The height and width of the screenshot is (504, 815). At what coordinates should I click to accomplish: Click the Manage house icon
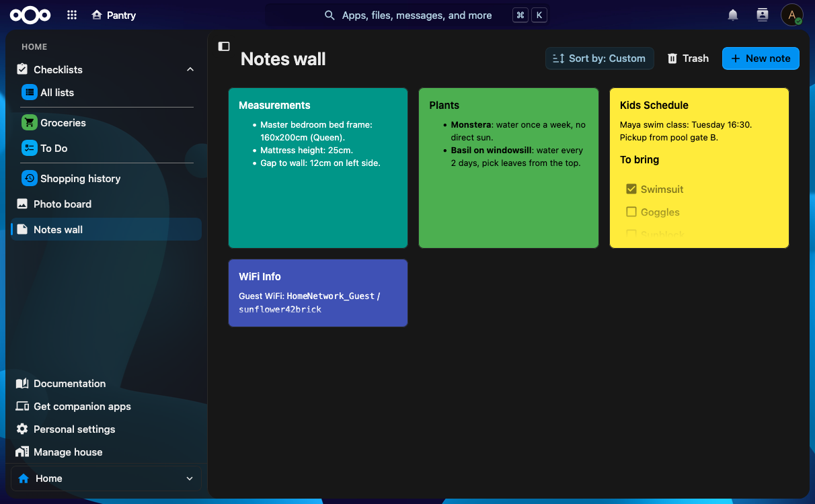click(x=22, y=452)
